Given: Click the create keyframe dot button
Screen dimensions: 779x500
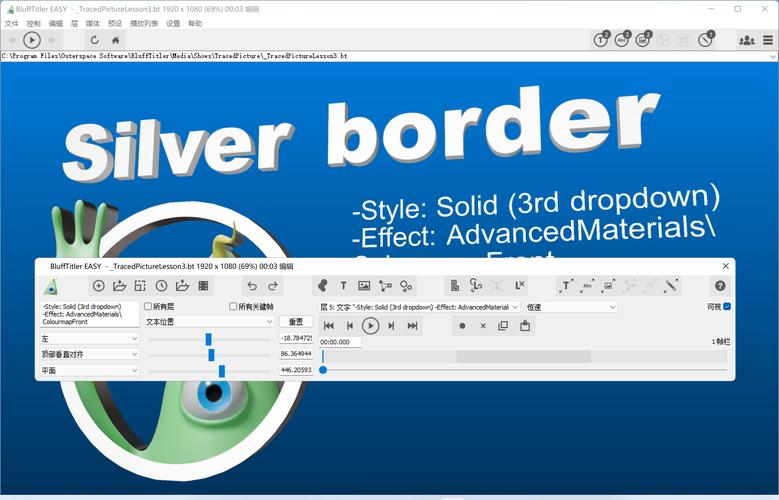Looking at the screenshot, I should [x=462, y=326].
